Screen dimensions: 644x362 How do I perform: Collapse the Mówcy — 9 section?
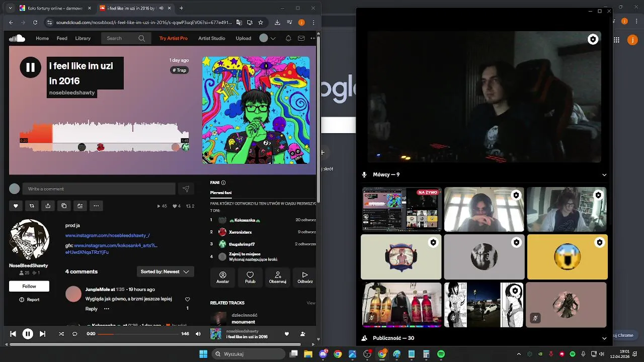604,175
